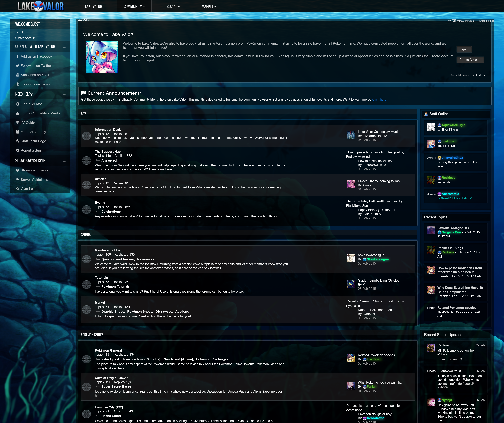Follow the 'Click here' announcement link
504x423 pixels.
pyautogui.click(x=379, y=100)
